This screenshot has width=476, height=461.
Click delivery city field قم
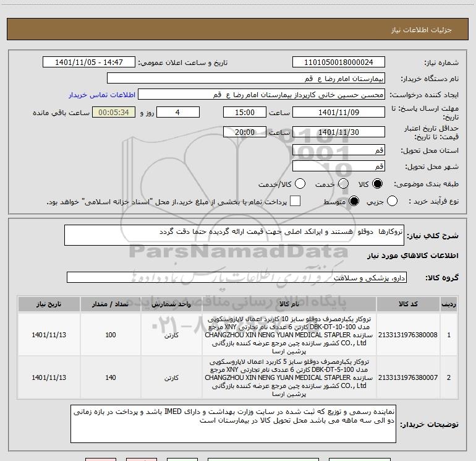(339, 166)
